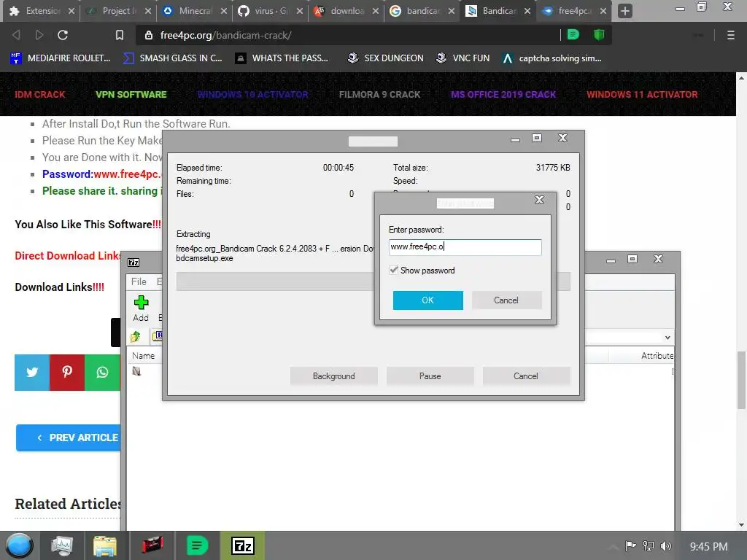Image resolution: width=747 pixels, height=560 pixels.
Task: Reload the current page
Action: [63, 35]
